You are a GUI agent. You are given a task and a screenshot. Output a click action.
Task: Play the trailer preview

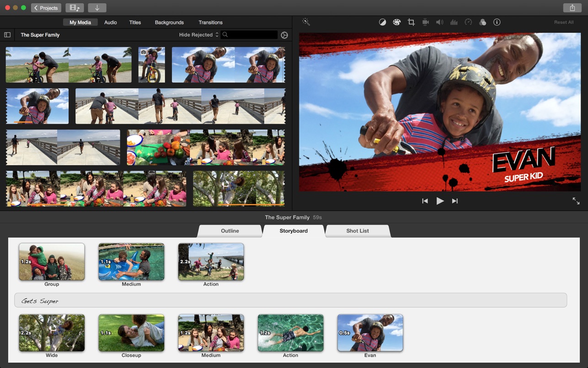pyautogui.click(x=440, y=200)
